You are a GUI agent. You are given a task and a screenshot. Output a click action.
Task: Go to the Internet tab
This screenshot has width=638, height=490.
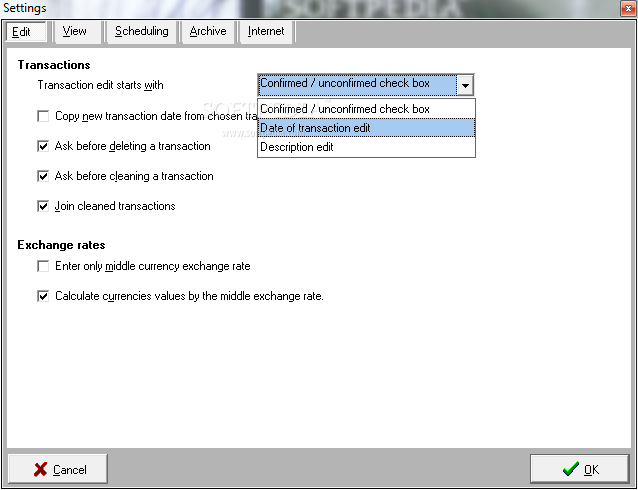coord(266,32)
